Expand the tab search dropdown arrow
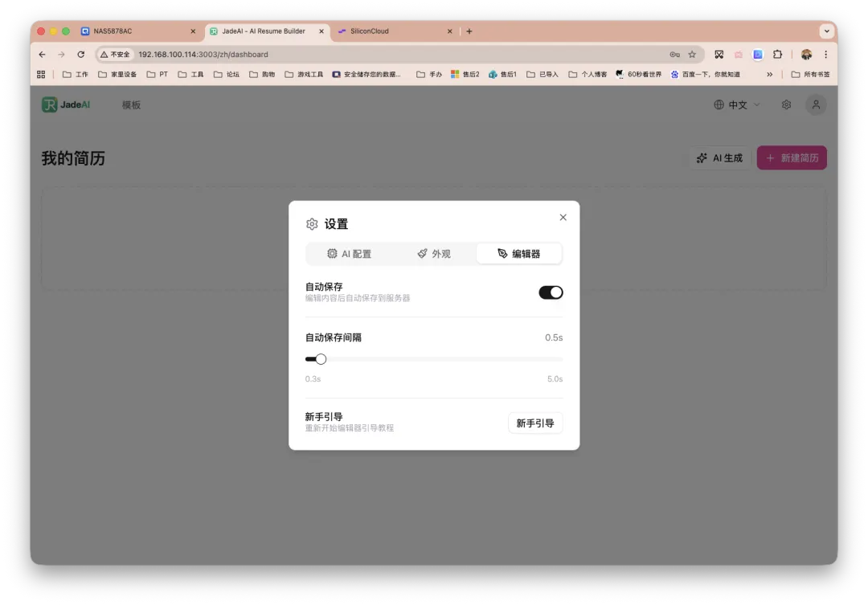 826,31
